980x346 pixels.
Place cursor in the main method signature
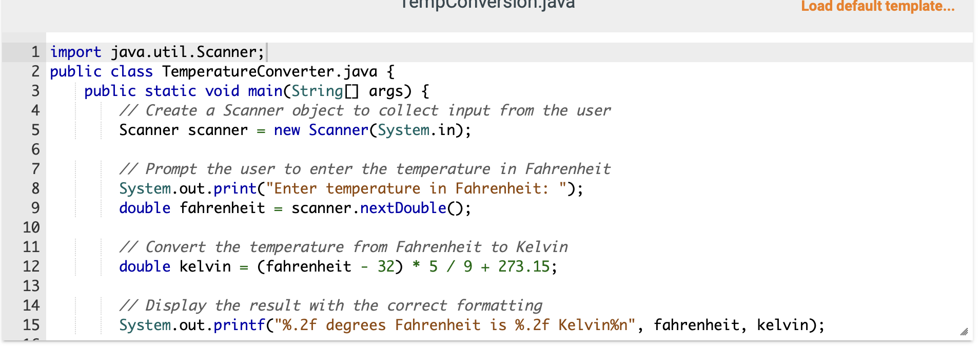[x=257, y=91]
